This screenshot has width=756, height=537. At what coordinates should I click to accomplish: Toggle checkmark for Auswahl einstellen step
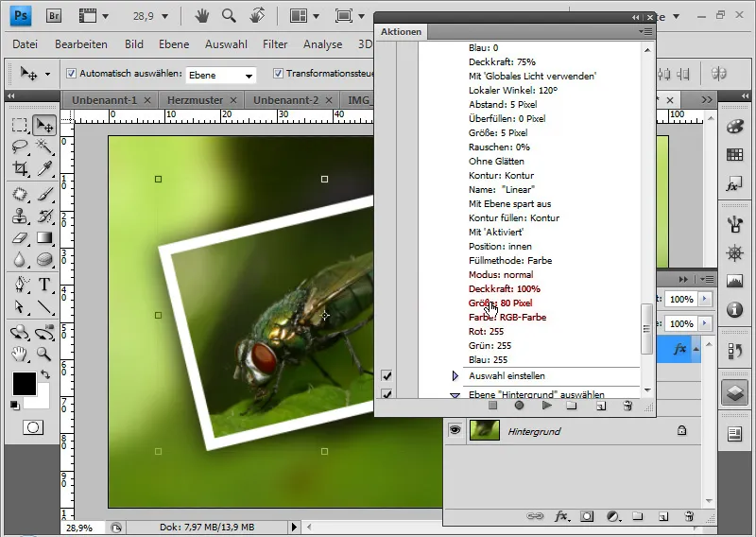point(387,375)
